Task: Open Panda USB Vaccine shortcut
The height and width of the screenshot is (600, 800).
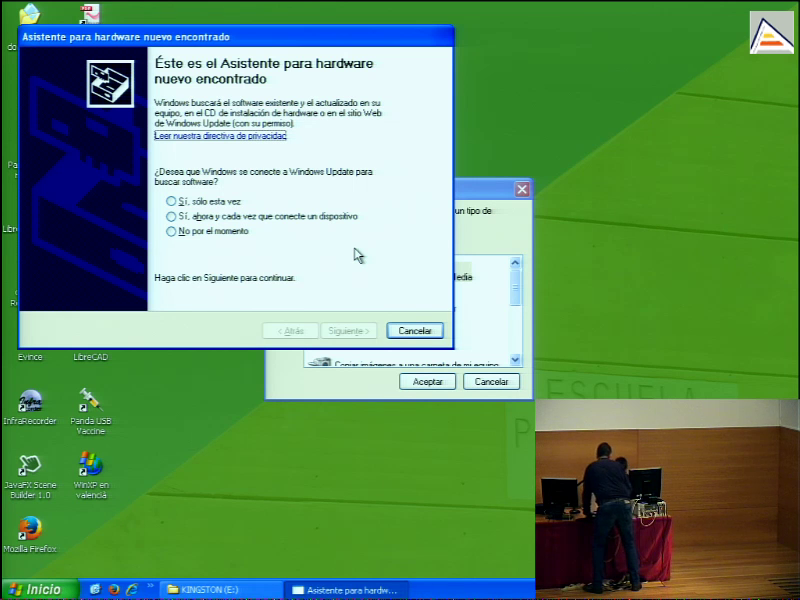Action: tap(90, 402)
